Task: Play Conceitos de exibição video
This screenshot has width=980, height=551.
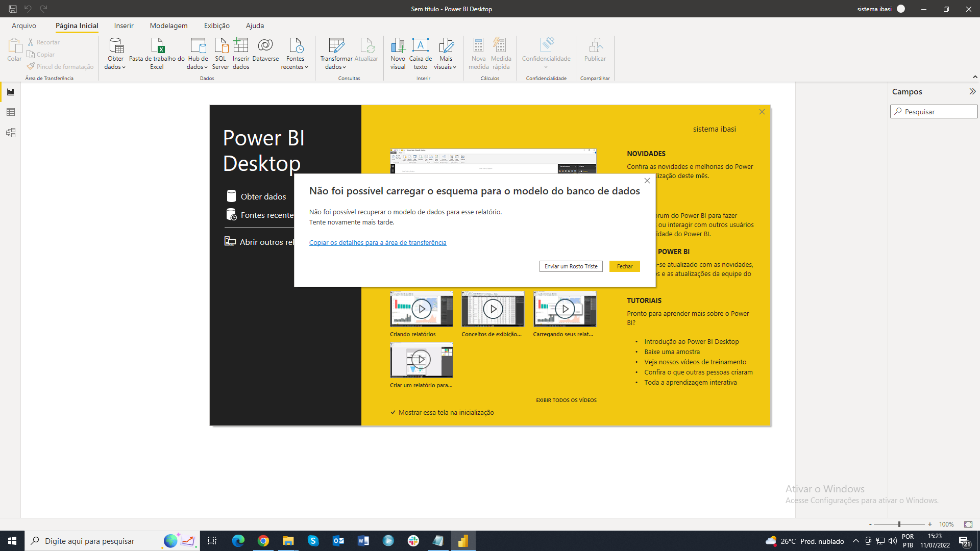Action: coord(493,309)
